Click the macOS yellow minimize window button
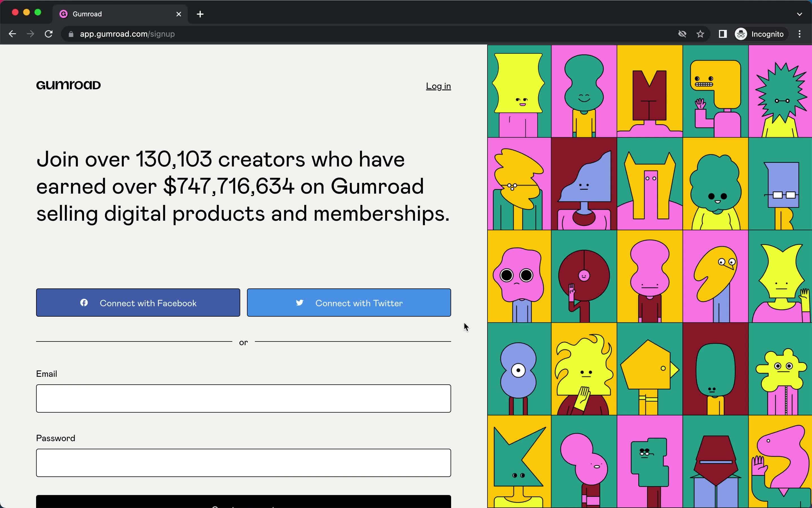Viewport: 812px width, 508px height. point(27,12)
